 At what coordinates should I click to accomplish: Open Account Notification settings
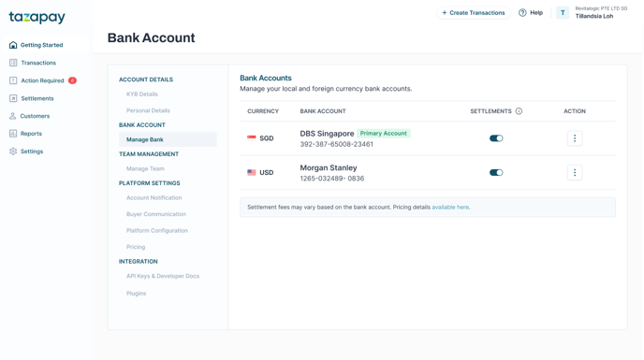click(x=154, y=197)
